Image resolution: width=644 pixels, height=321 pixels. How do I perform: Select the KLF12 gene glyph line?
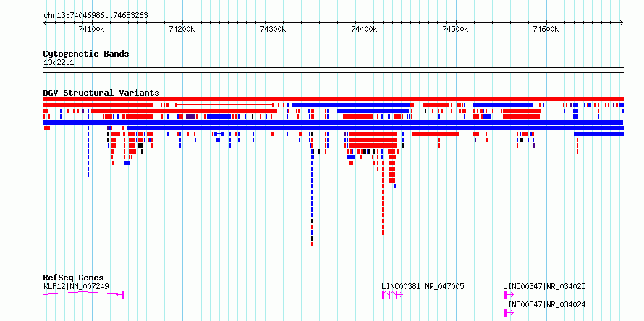(x=83, y=293)
